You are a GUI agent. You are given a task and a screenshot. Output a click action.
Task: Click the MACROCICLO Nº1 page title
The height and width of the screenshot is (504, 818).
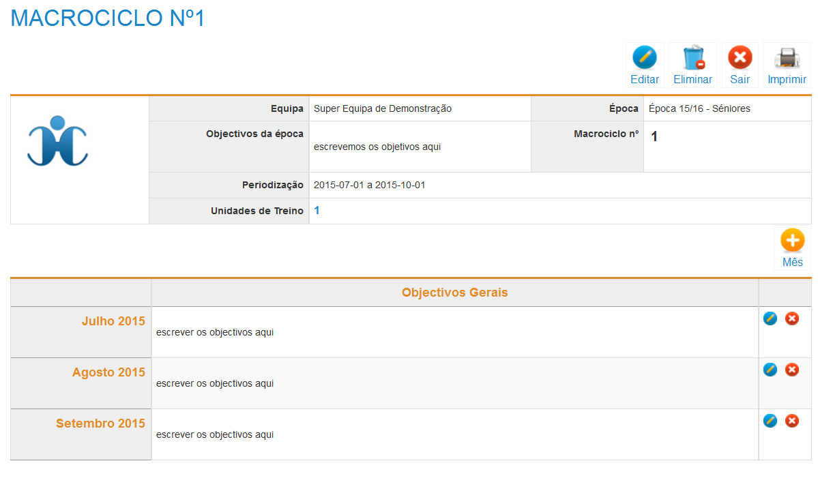[108, 18]
